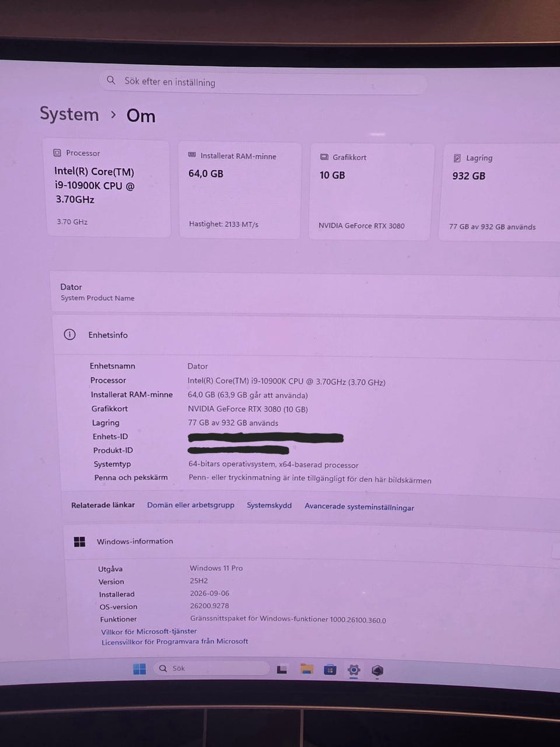Open the Systemskydd link

[x=269, y=505]
